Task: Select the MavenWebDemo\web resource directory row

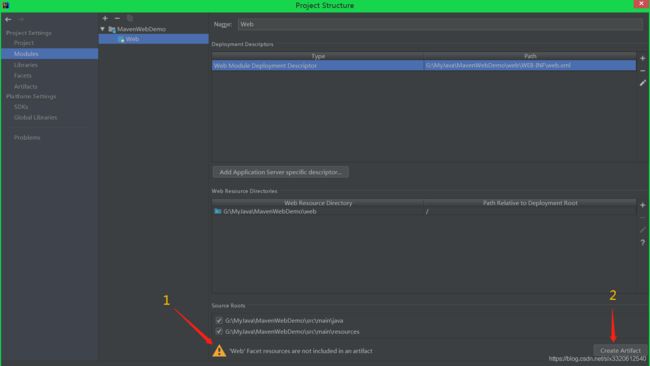Action: click(x=424, y=211)
